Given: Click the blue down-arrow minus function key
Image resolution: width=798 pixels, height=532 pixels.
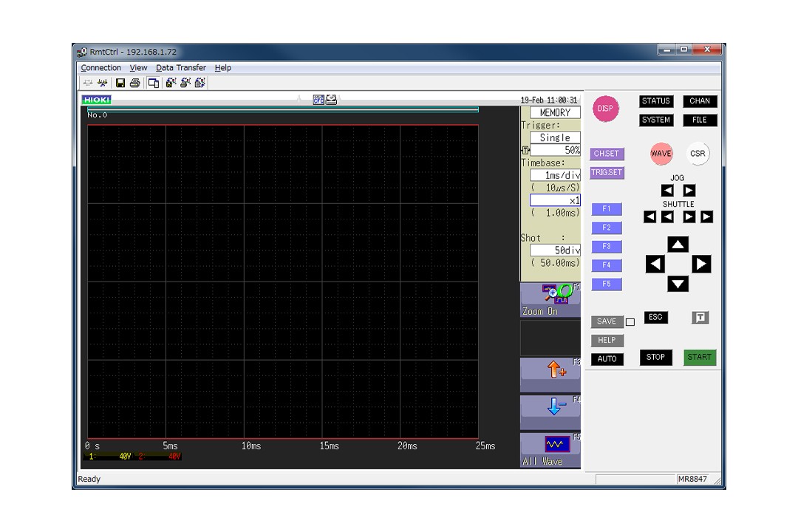Looking at the screenshot, I should [x=550, y=412].
